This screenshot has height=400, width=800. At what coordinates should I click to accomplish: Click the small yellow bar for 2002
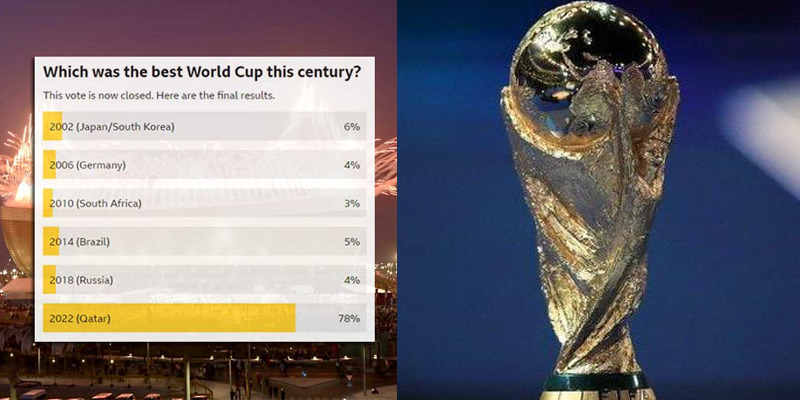tap(53, 127)
